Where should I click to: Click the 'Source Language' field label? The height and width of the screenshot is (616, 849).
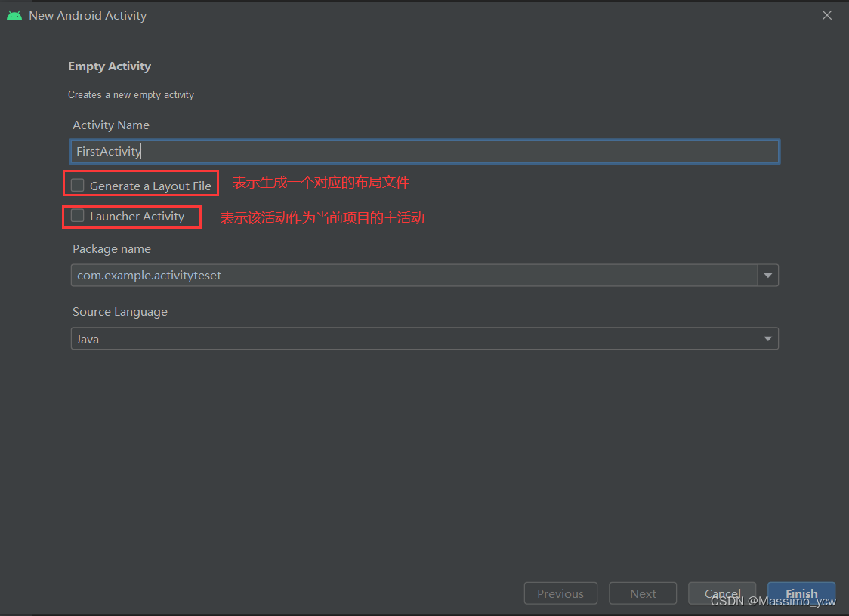pos(120,312)
